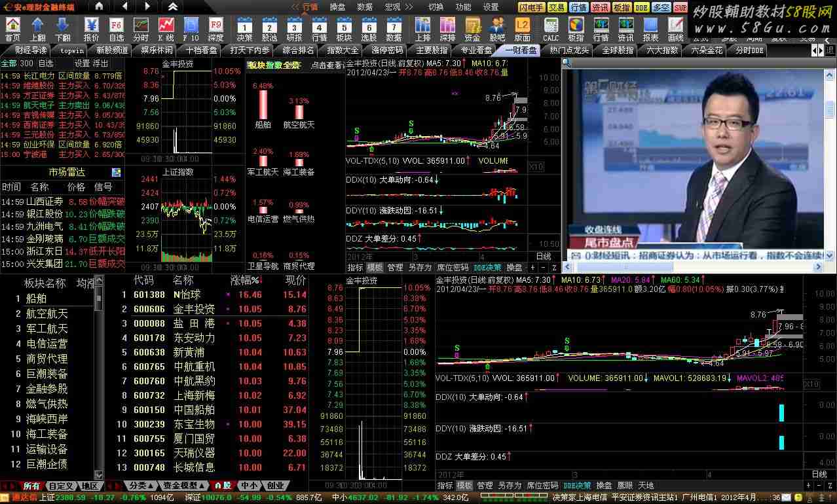Click the 多空 long-short button

point(661,7)
